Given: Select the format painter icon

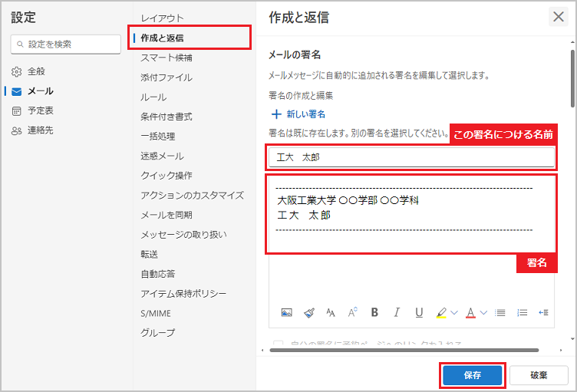Looking at the screenshot, I should pyautogui.click(x=308, y=312).
